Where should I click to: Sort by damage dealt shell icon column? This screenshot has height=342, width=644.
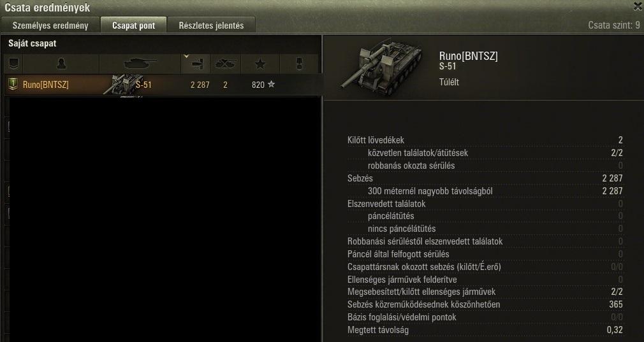(196, 64)
